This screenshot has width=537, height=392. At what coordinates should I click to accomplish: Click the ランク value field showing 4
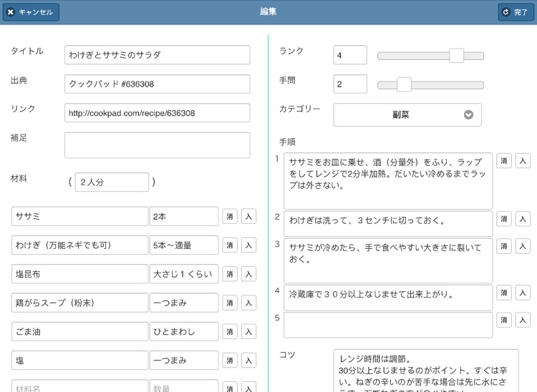click(x=350, y=55)
